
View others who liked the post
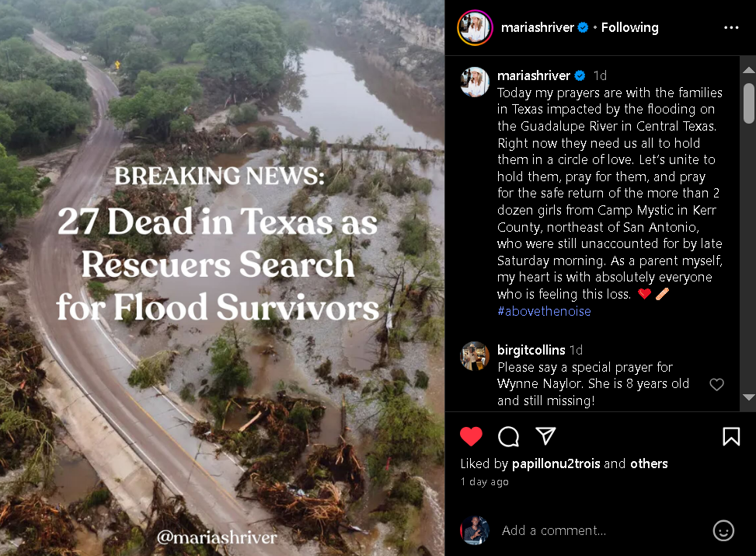coord(649,463)
